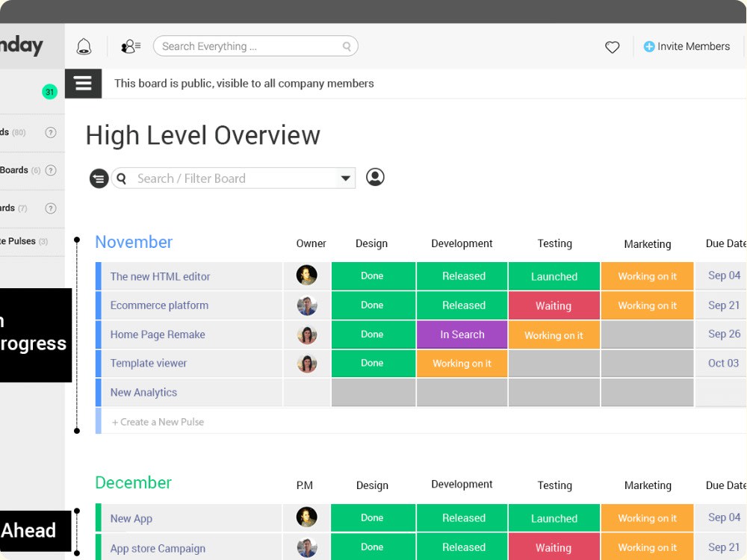This screenshot has height=560, width=747.
Task: Click Waiting status for App store Campaign
Action: [x=554, y=547]
